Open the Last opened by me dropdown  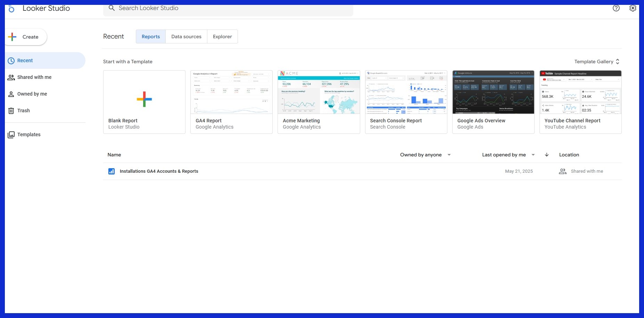509,155
